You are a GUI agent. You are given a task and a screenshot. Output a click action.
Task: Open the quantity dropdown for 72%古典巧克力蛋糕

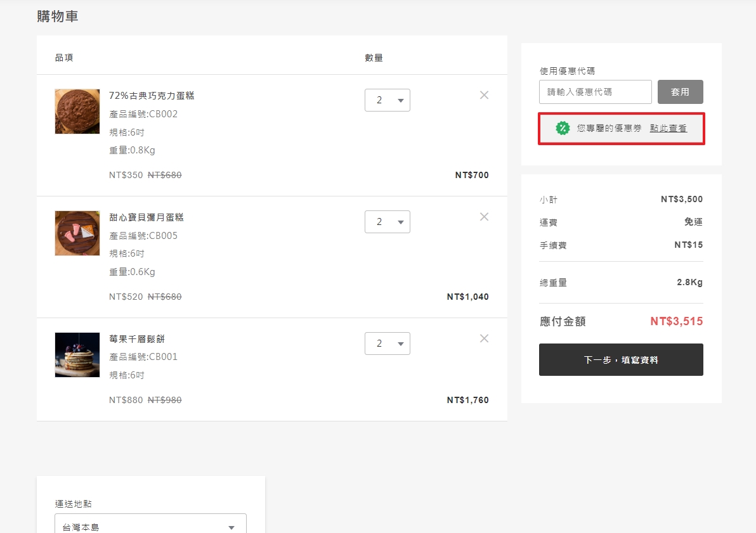tap(388, 100)
